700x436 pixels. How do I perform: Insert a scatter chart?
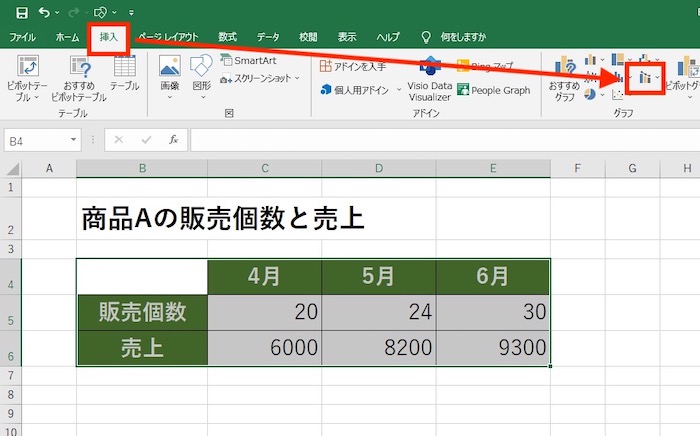[618, 95]
